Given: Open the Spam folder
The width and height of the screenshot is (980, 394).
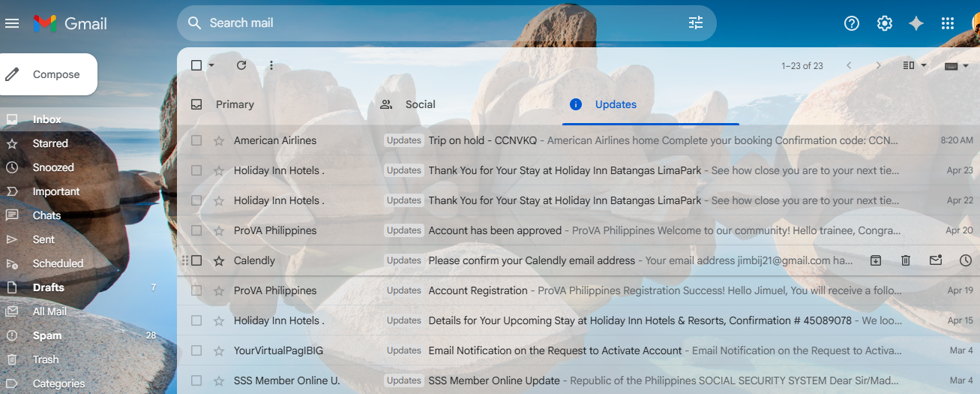Looking at the screenshot, I should tap(47, 335).
